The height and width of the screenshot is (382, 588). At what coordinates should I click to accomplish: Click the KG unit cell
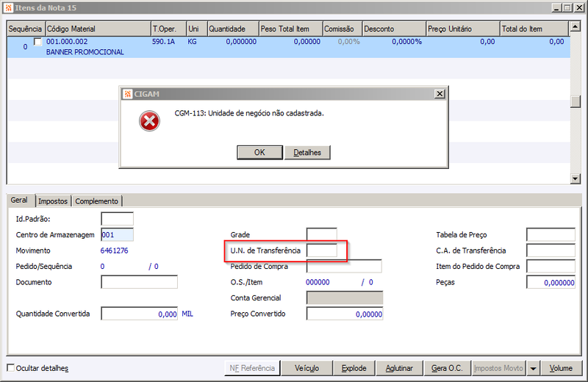click(192, 42)
